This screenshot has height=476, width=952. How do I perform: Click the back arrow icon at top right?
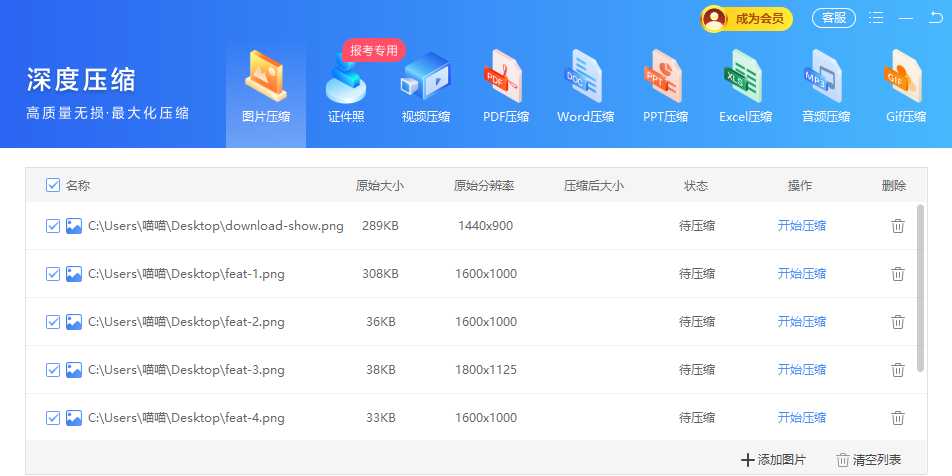click(936, 18)
